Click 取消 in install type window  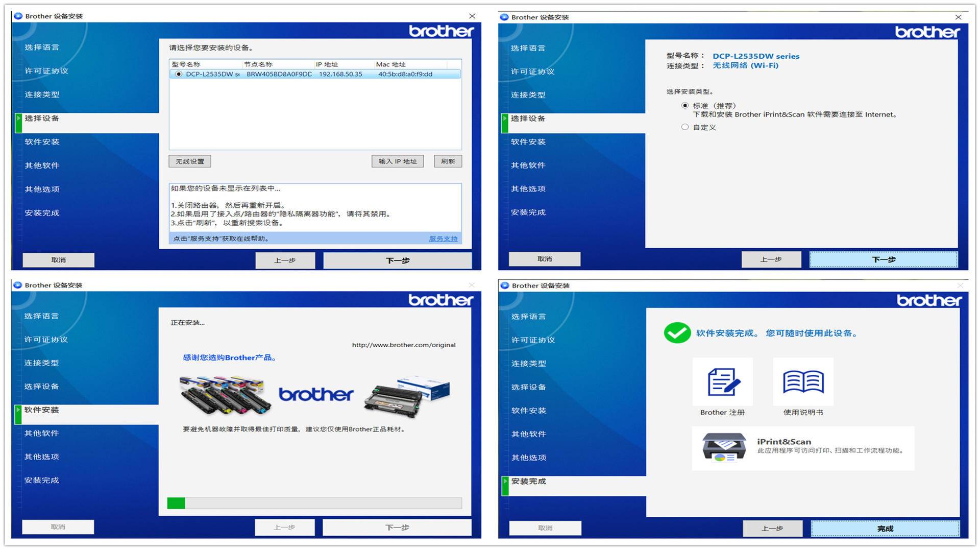[545, 259]
